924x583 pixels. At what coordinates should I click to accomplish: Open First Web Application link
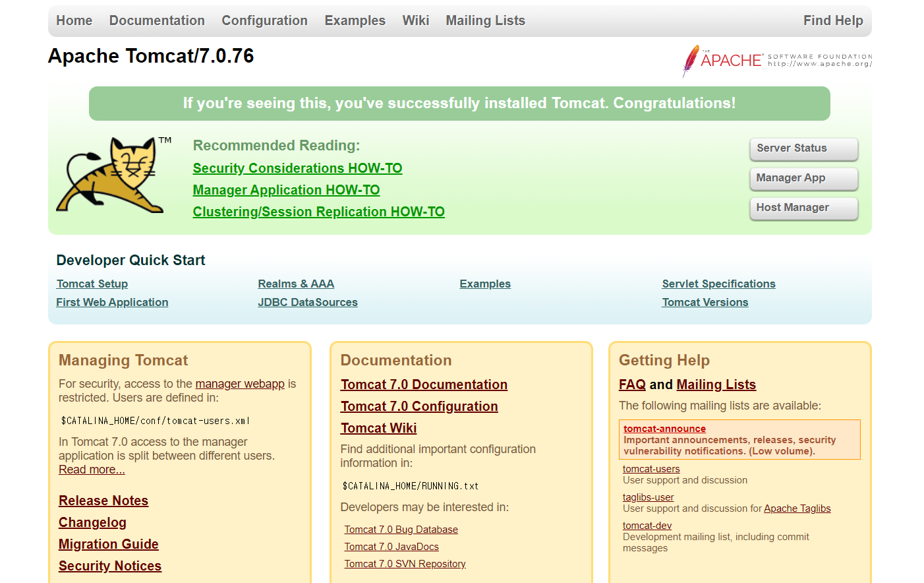(x=112, y=302)
